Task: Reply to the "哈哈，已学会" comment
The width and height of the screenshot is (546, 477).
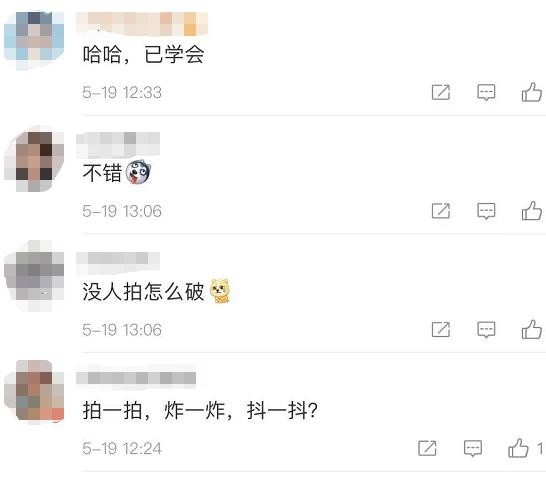Action: (486, 93)
